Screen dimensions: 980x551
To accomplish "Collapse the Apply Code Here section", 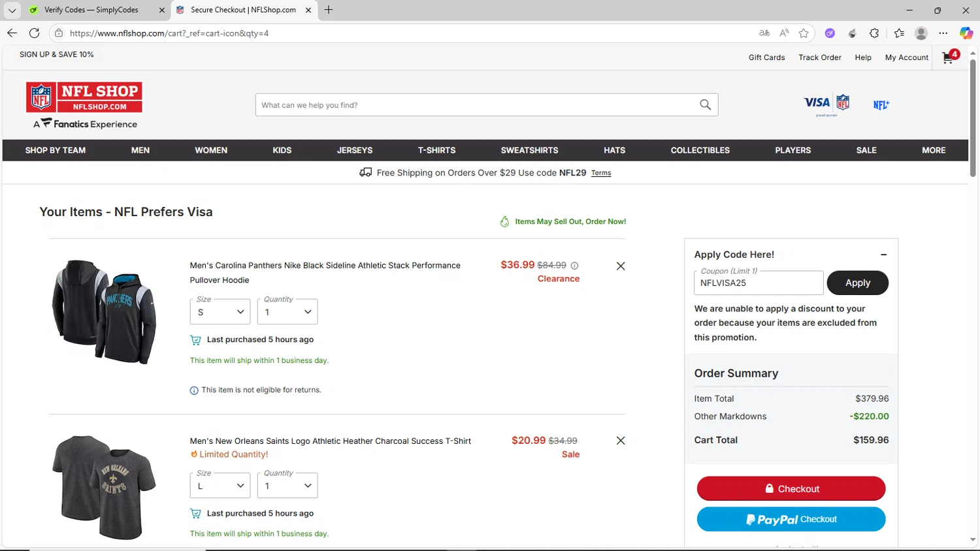I will 883,255.
